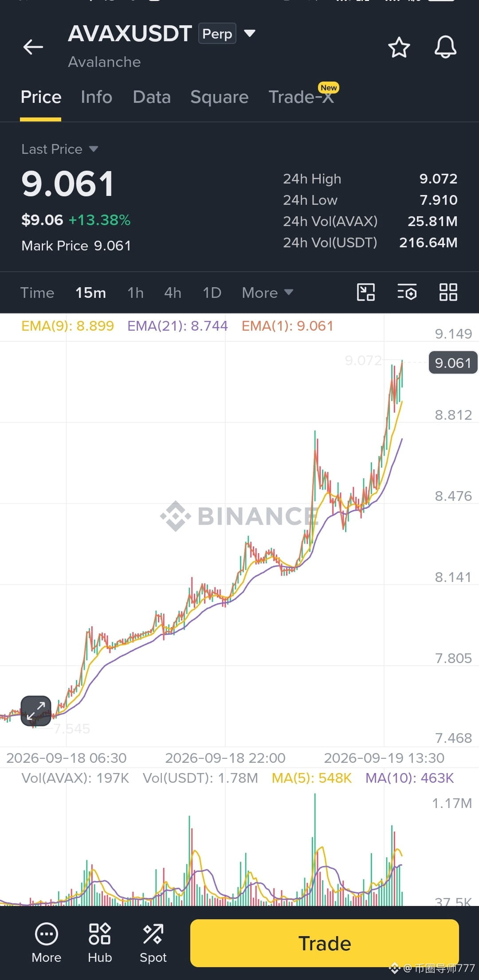Select the 1h timeframe
479x980 pixels.
click(135, 293)
